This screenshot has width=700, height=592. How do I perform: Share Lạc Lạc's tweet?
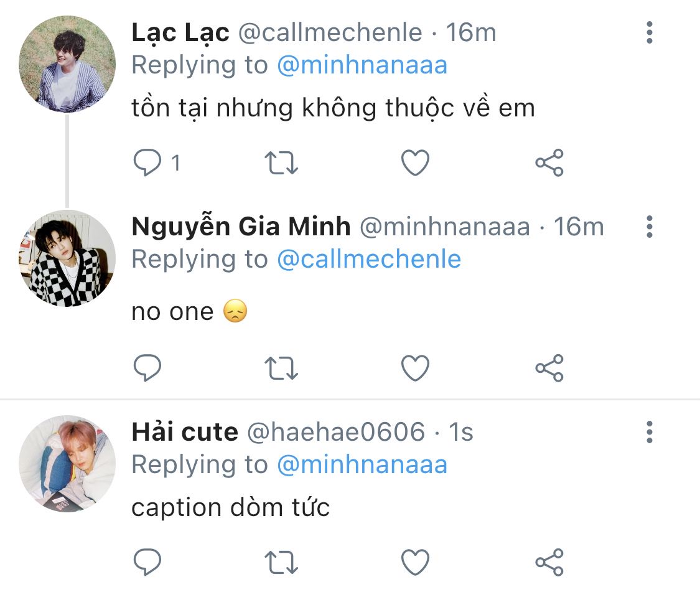(x=549, y=163)
